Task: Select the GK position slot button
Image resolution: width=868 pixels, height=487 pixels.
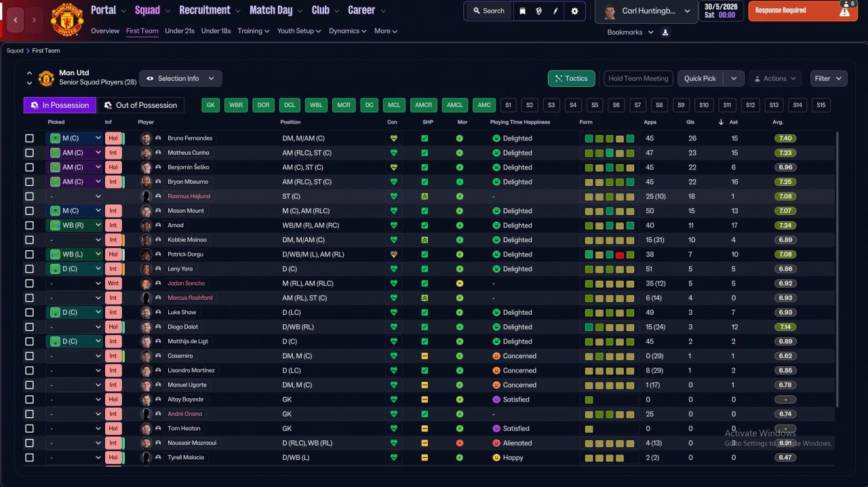Action: point(211,105)
